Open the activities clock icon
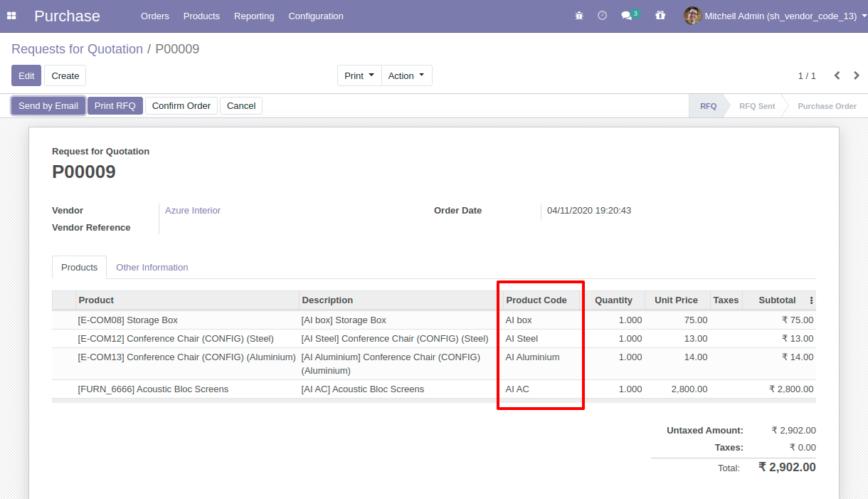Image resolution: width=868 pixels, height=499 pixels. pyautogui.click(x=602, y=16)
